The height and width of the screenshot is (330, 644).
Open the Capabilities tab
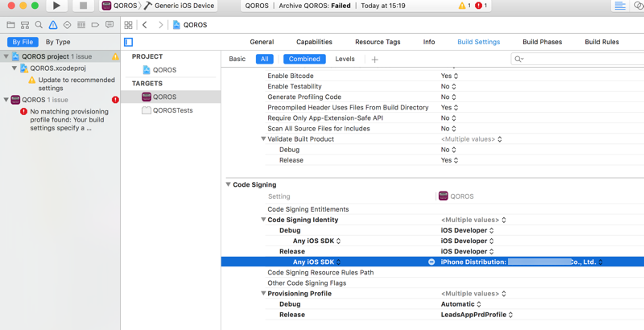314,42
